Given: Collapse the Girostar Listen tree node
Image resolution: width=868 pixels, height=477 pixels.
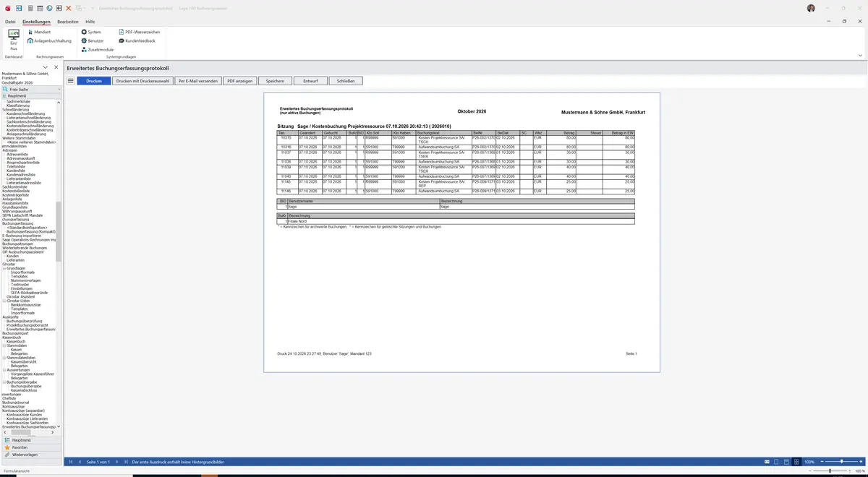Looking at the screenshot, I should coord(4,301).
